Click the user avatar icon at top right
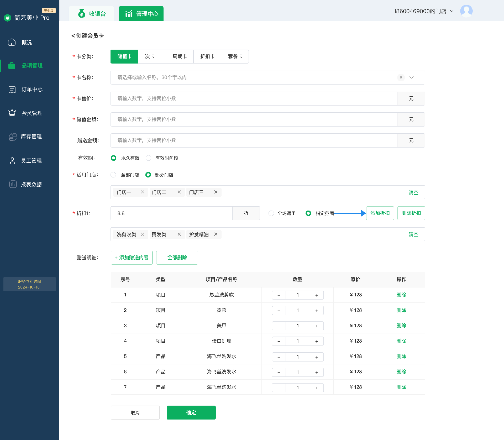This screenshot has width=504, height=440. point(466,11)
